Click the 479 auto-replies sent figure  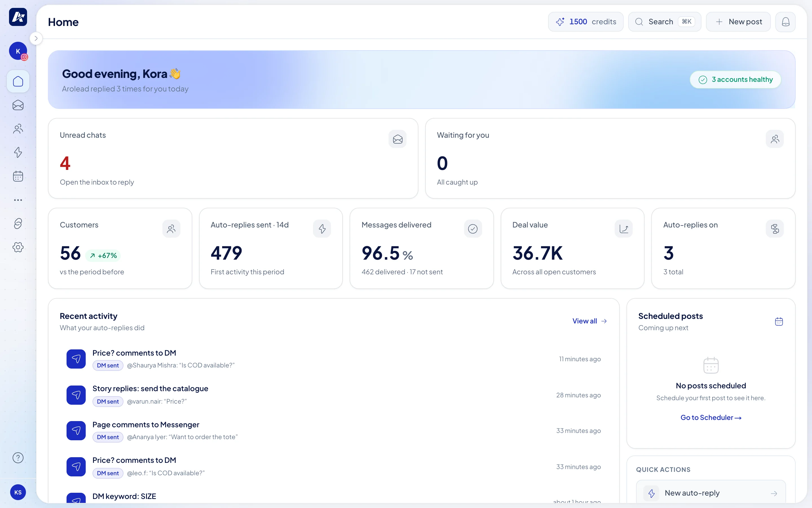pyautogui.click(x=226, y=253)
